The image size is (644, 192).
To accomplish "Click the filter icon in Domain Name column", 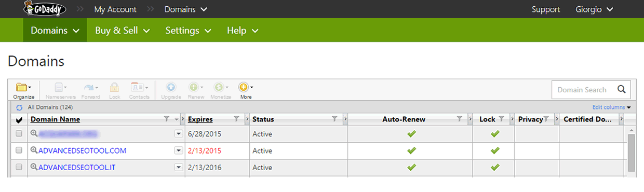I will click(166, 119).
